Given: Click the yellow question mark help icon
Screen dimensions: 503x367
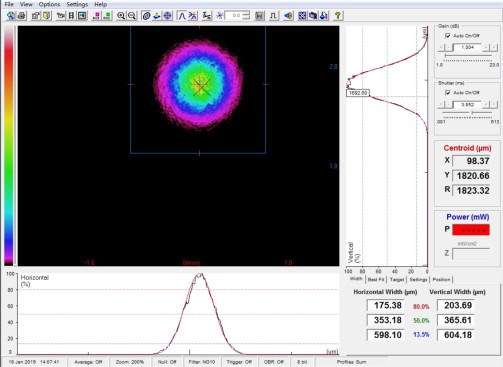Looking at the screenshot, I should click(x=338, y=15).
